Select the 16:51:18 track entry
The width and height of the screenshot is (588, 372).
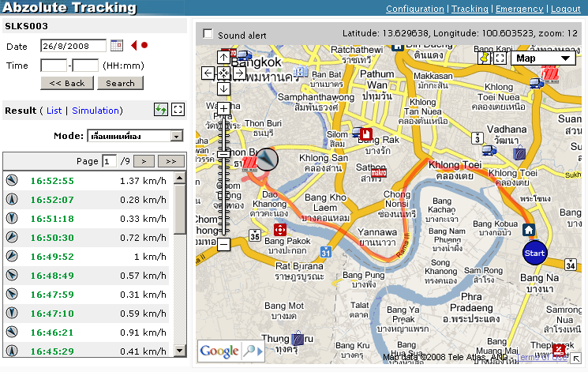click(86, 219)
